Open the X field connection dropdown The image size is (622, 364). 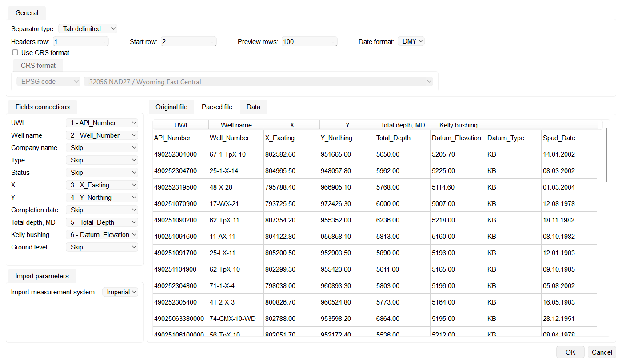(102, 185)
